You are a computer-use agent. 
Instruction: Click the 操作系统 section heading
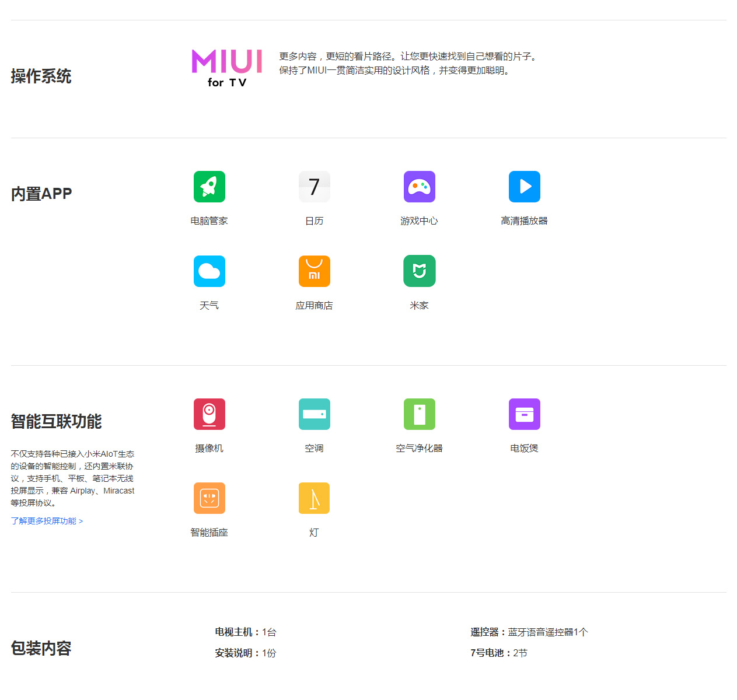[41, 76]
